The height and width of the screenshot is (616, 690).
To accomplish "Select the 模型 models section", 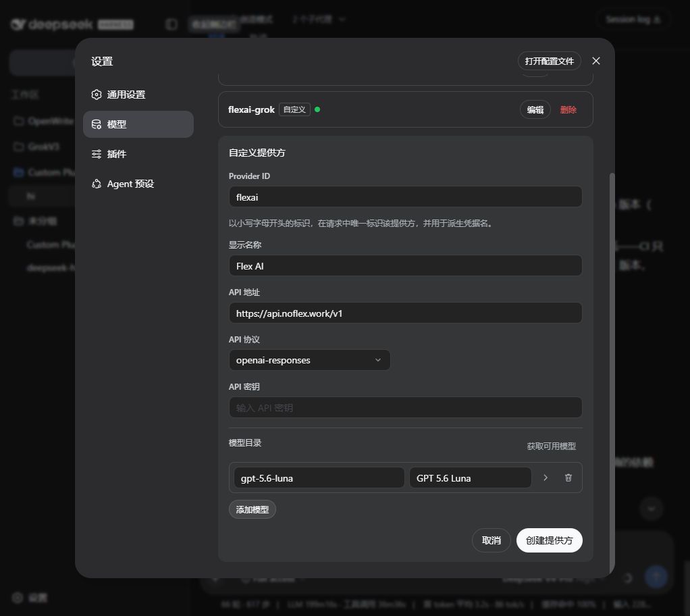I will point(138,124).
